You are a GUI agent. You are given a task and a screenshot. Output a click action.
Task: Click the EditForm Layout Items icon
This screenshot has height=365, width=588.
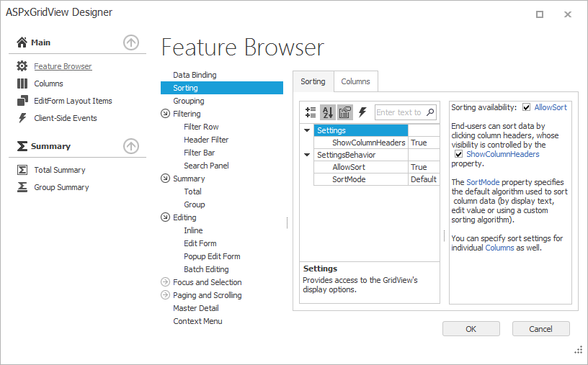point(22,101)
